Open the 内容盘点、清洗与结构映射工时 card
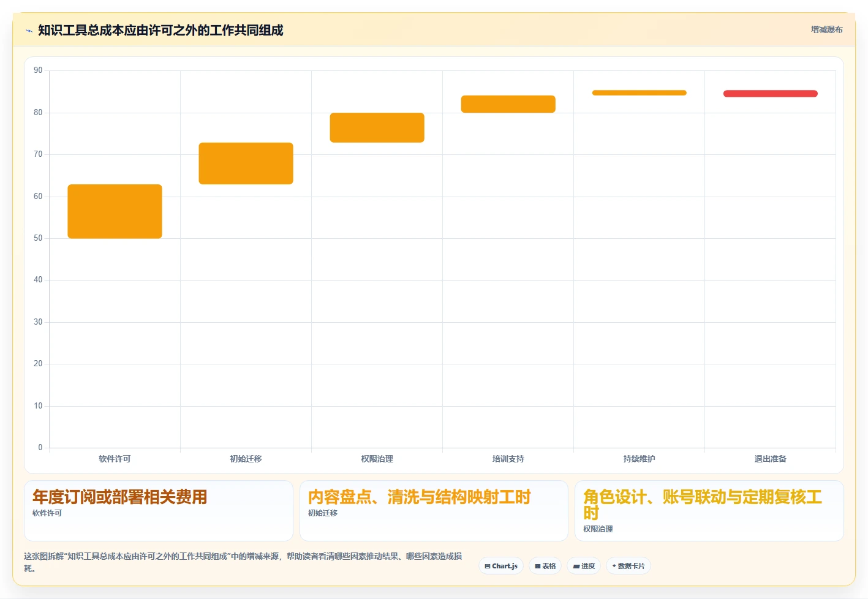Image resolution: width=868 pixels, height=599 pixels. pyautogui.click(x=434, y=510)
